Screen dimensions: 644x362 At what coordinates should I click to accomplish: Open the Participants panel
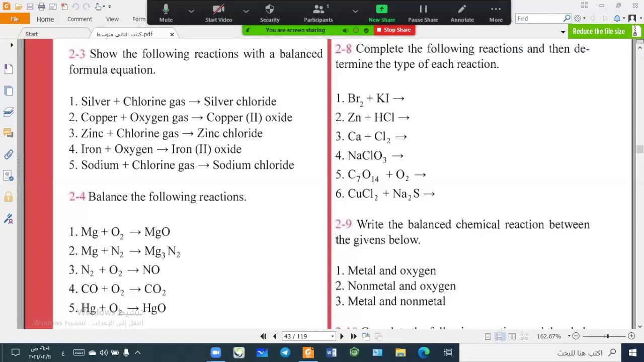pos(318,13)
